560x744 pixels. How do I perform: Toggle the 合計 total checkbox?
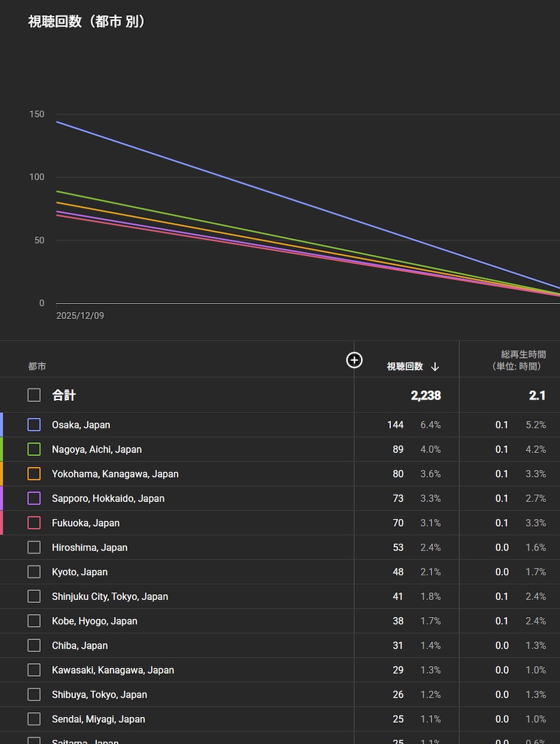34,395
